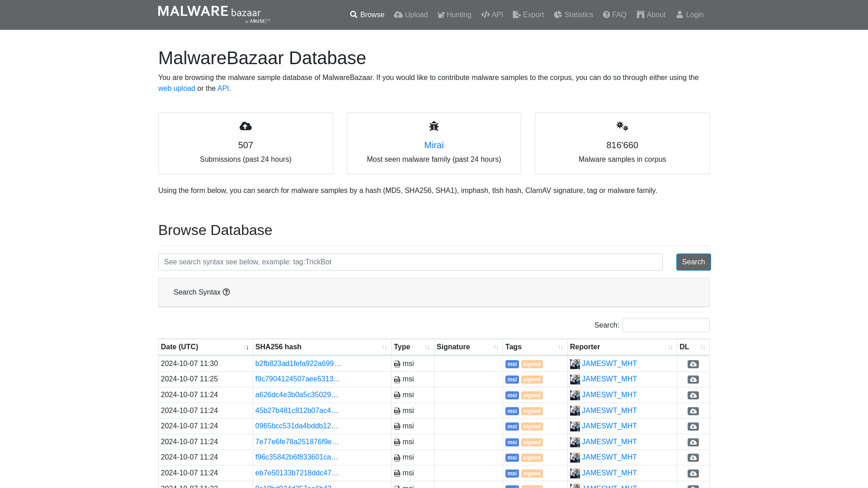Click the SHA256 hash column sort toggle
868x488 pixels.
[385, 347]
